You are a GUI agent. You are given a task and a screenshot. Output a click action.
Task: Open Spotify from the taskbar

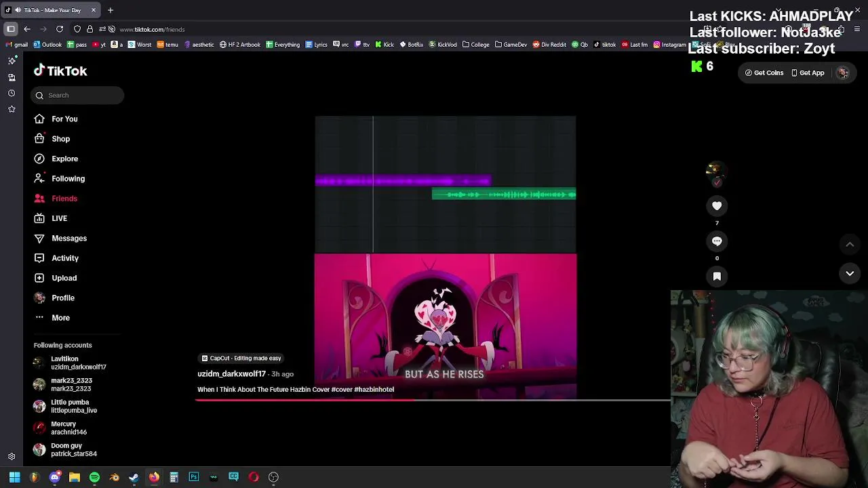pos(94,477)
